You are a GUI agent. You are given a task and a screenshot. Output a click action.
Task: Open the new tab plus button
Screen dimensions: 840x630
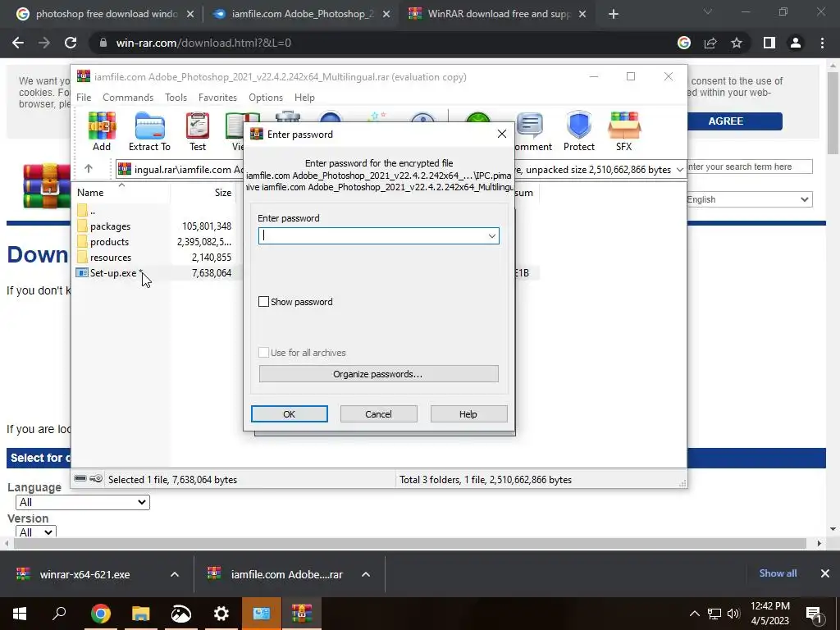[614, 14]
